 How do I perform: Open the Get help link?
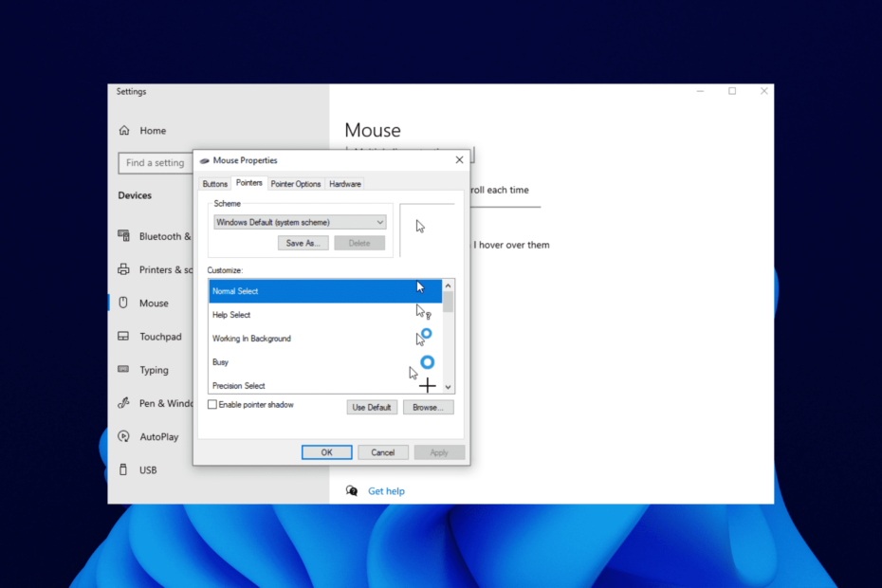(385, 491)
